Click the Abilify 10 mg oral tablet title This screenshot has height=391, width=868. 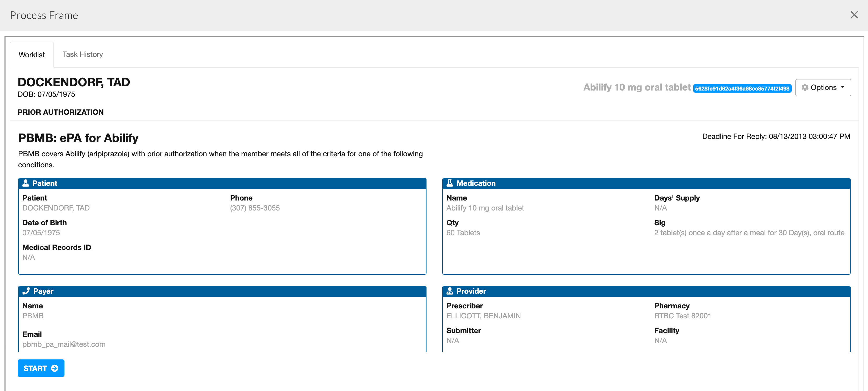click(x=637, y=87)
